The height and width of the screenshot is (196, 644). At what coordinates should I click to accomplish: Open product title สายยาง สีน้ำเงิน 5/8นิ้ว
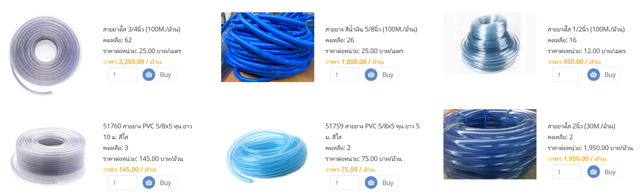(371, 29)
